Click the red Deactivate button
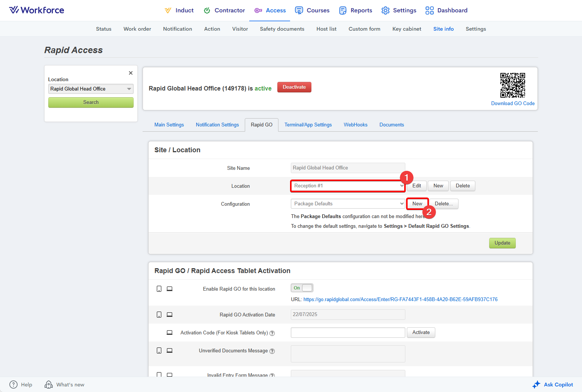582x392 pixels. 294,87
